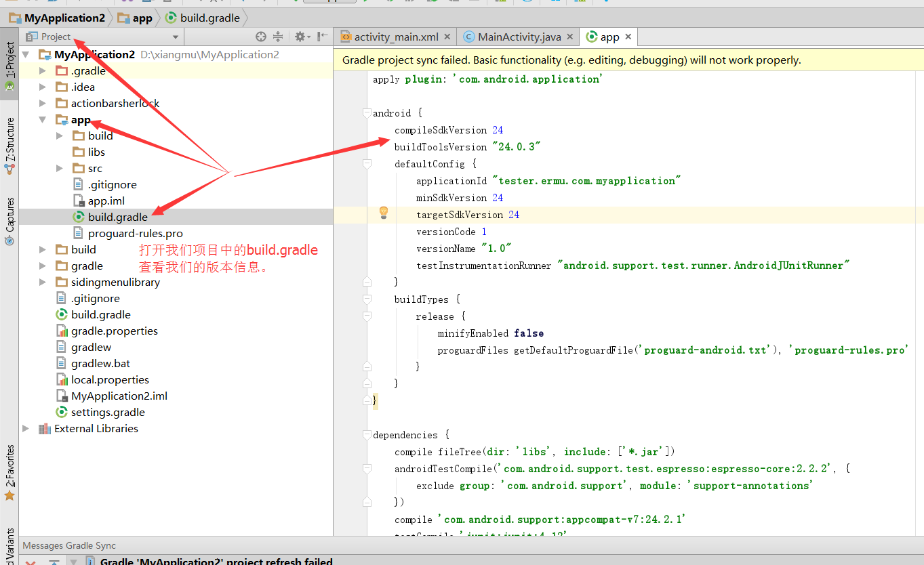This screenshot has width=924, height=565.
Task: Click gradle.properties file chart icon
Action: (61, 331)
